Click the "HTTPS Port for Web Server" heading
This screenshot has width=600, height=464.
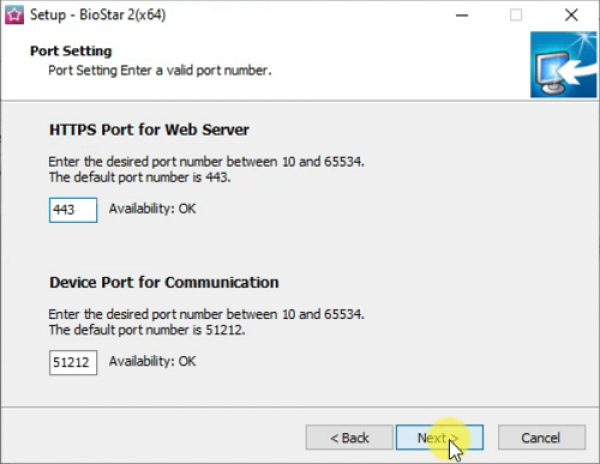click(149, 130)
